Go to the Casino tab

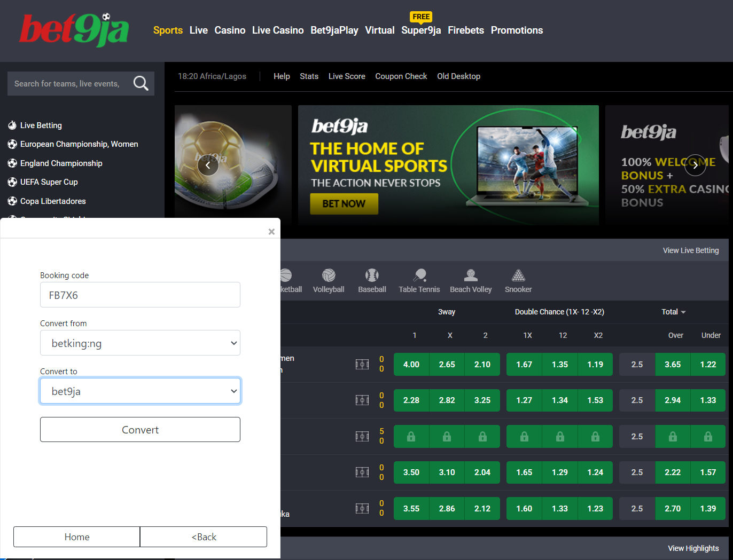230,30
